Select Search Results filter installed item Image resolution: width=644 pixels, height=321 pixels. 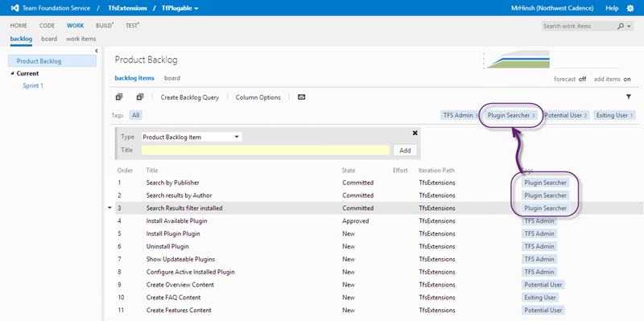pos(184,208)
